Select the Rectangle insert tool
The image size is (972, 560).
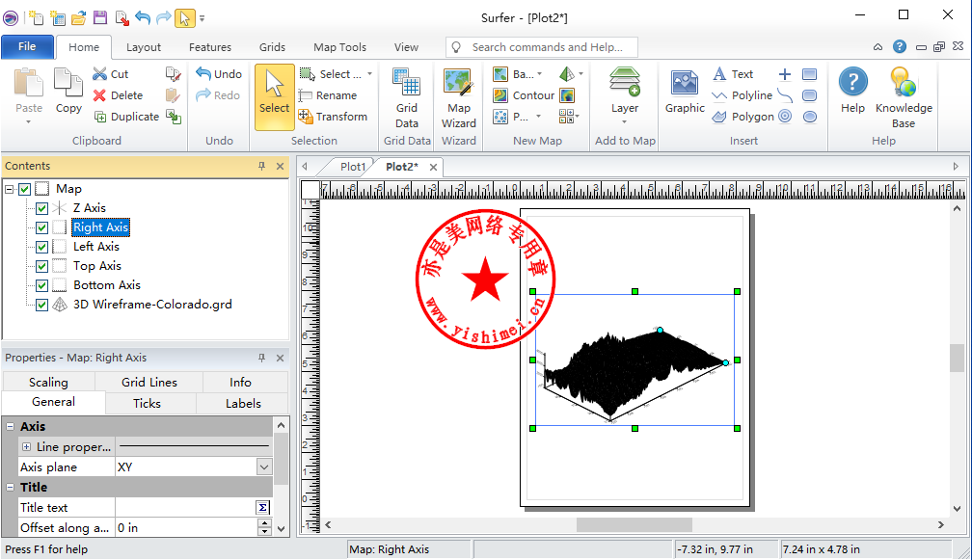(809, 74)
